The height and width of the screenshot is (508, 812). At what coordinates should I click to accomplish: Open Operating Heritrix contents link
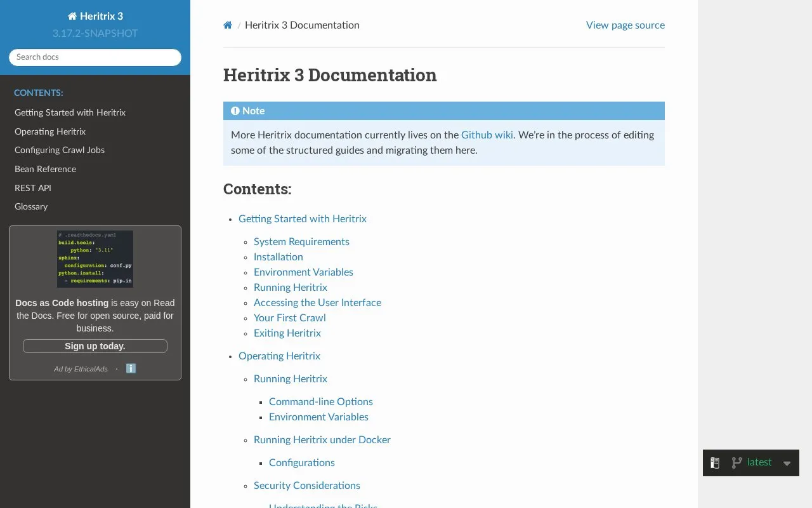pyautogui.click(x=279, y=356)
